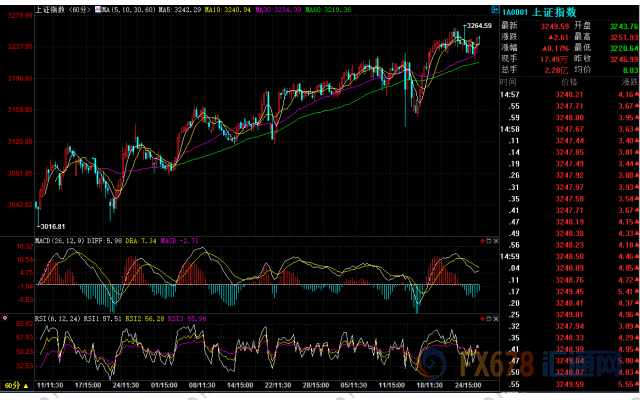The height and width of the screenshot is (400, 640).
Task: Close the RSI indicator panel
Action: coord(496,318)
